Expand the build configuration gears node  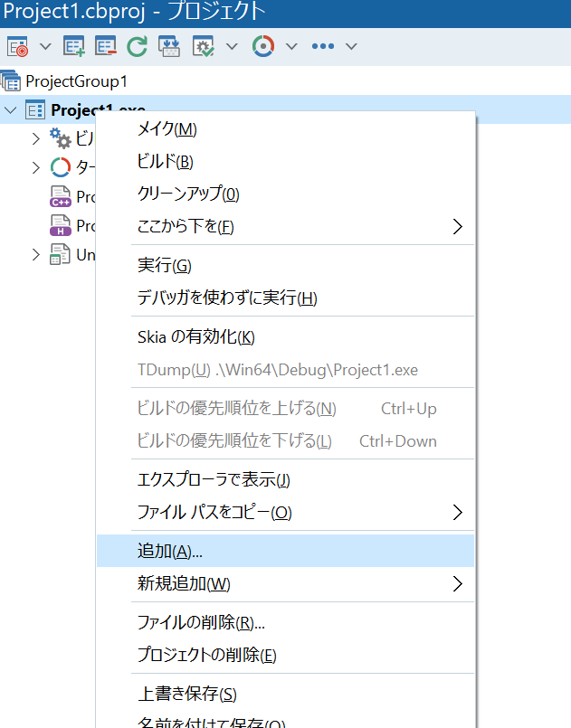click(x=36, y=138)
